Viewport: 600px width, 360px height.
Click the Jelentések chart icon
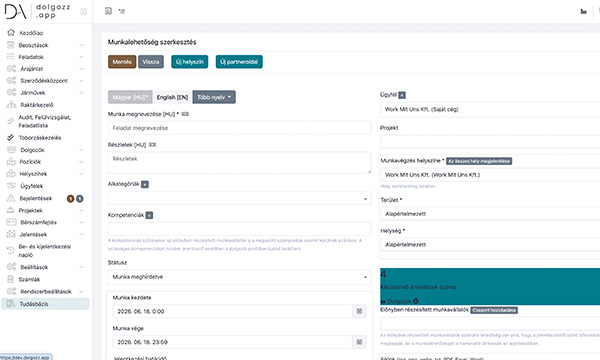[x=11, y=234]
